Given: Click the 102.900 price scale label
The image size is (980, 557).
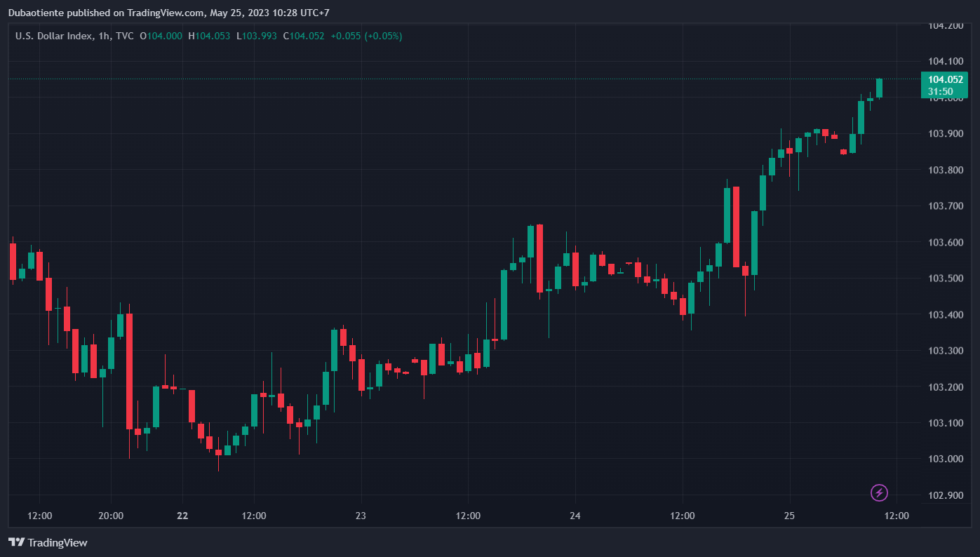Looking at the screenshot, I should tap(945, 495).
